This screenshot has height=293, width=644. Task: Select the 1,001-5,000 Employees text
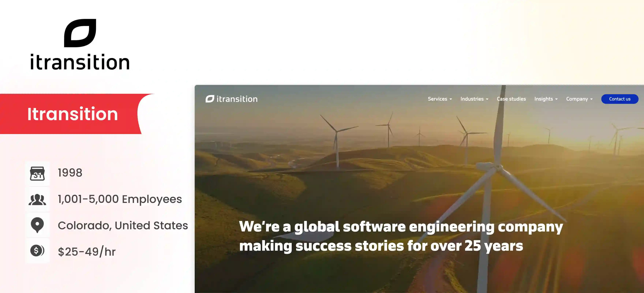[119, 199]
